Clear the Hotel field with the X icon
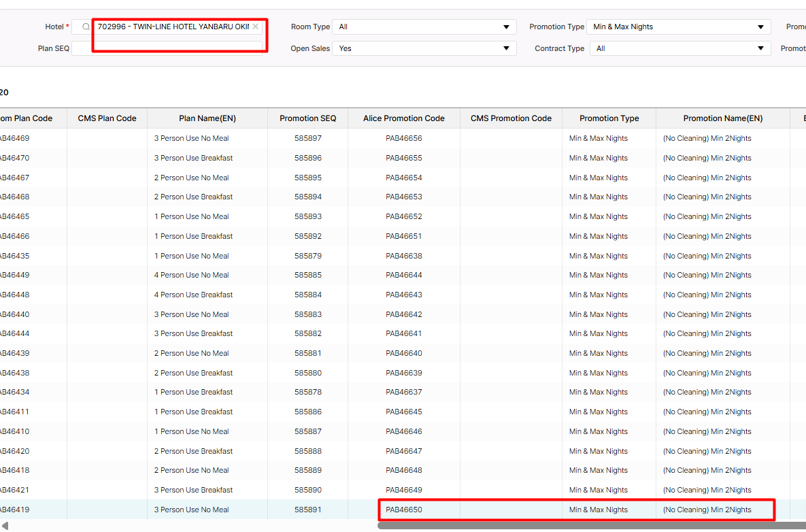The height and width of the screenshot is (532, 806). tap(255, 27)
